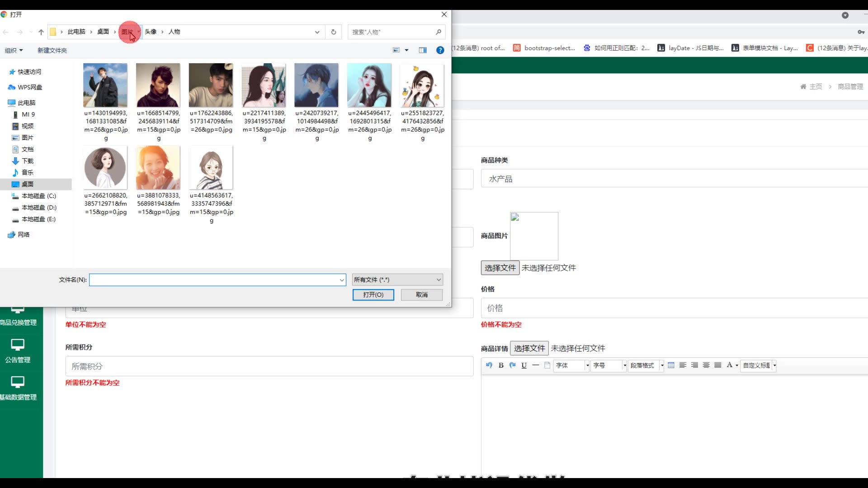Go to 头像 in address breadcrumb
Image resolution: width=868 pixels, height=488 pixels.
(151, 32)
